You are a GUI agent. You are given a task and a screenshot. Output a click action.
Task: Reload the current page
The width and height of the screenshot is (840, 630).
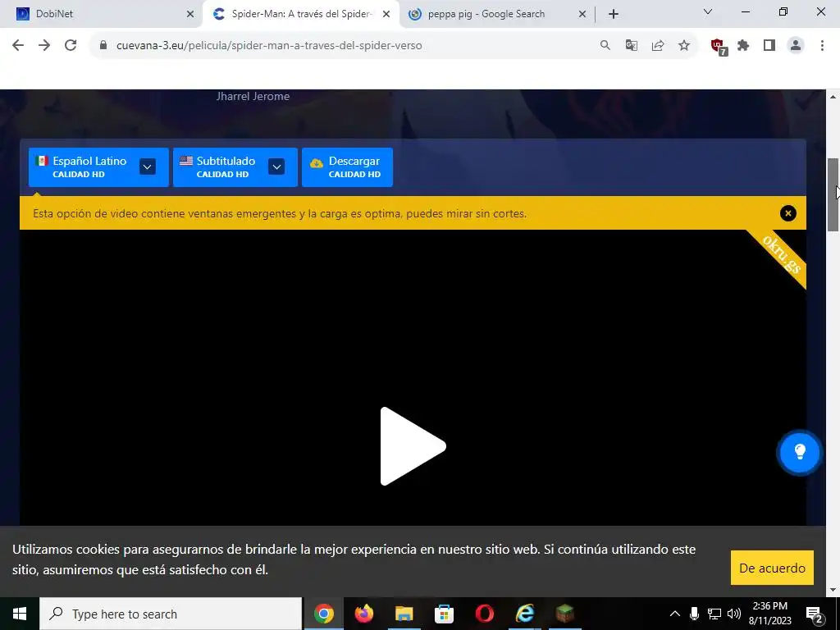click(71, 46)
